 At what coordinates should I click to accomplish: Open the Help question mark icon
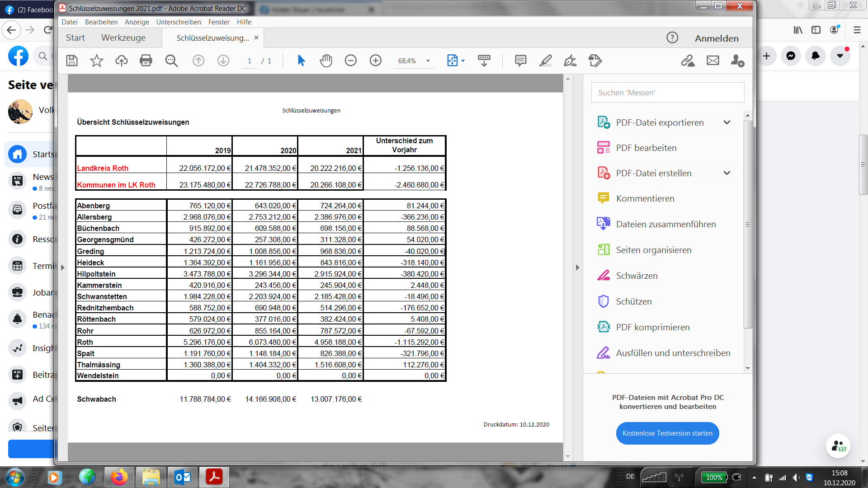click(x=672, y=38)
